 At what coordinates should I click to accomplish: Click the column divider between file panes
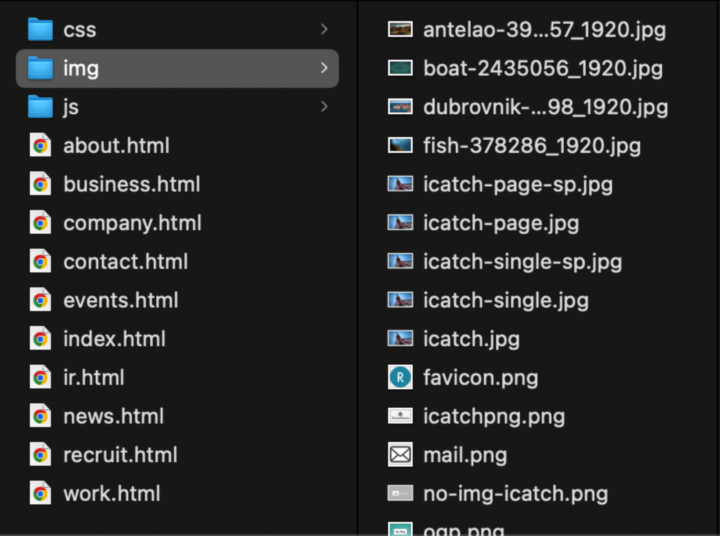pyautogui.click(x=357, y=268)
